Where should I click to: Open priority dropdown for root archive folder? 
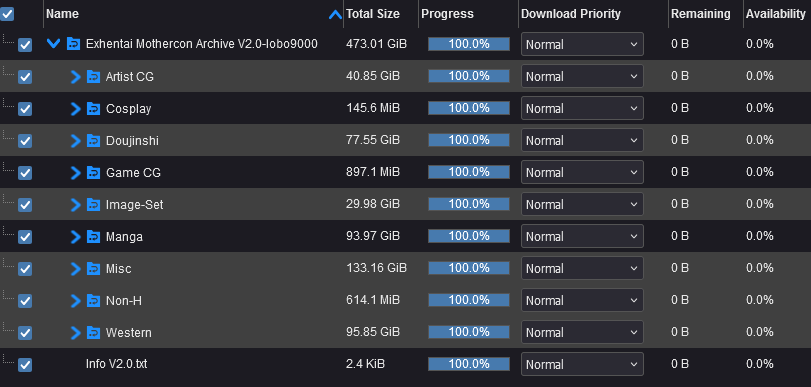[x=582, y=44]
